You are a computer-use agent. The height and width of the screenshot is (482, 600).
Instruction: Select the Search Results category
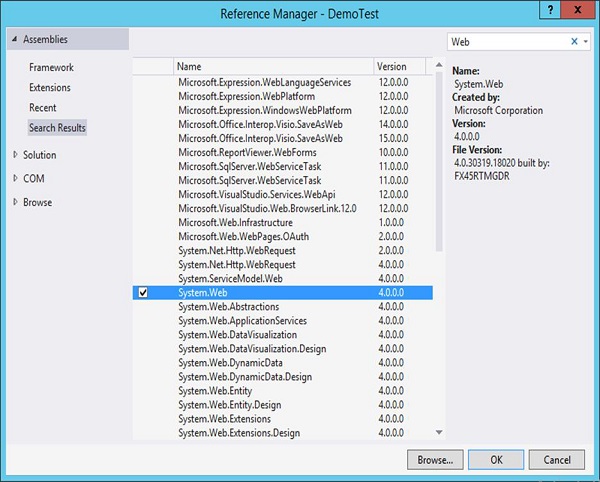pos(57,128)
